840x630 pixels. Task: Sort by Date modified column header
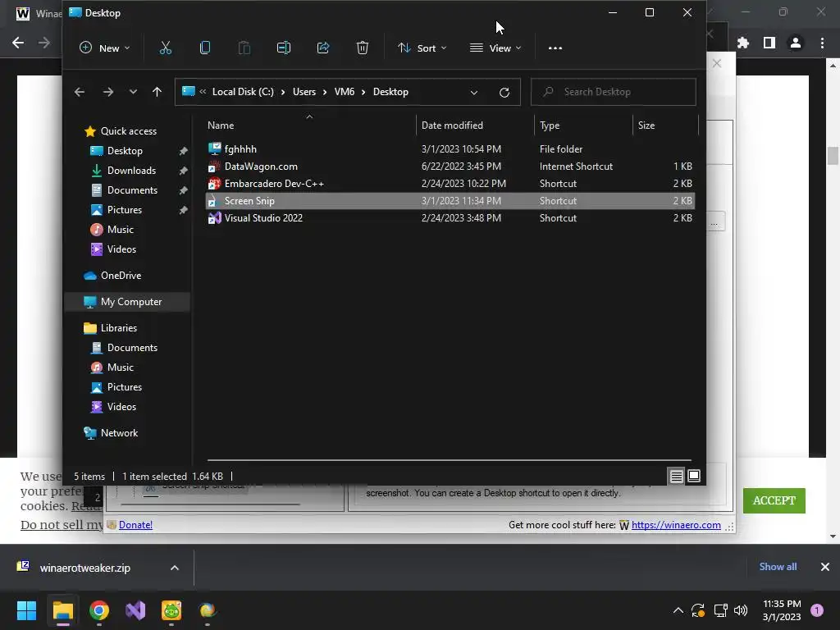tap(475, 126)
